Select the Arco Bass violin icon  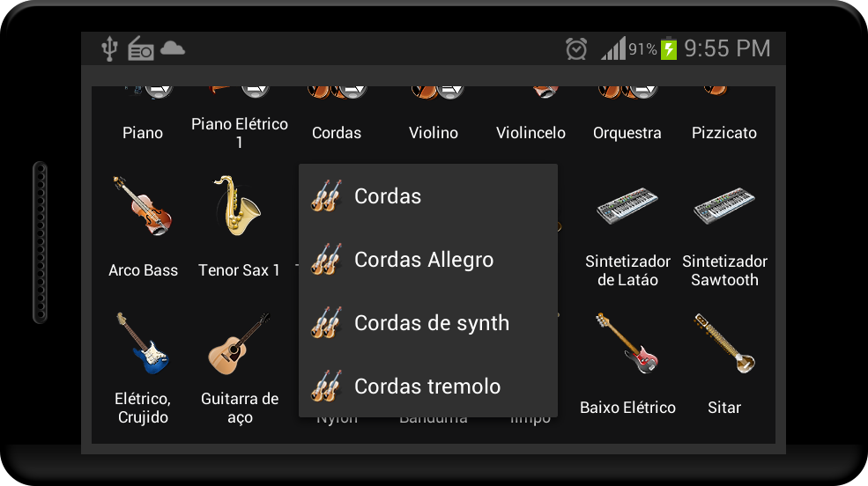coord(143,206)
